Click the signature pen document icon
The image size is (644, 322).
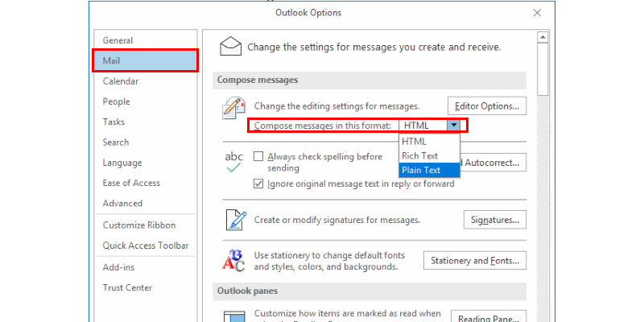coord(236,220)
